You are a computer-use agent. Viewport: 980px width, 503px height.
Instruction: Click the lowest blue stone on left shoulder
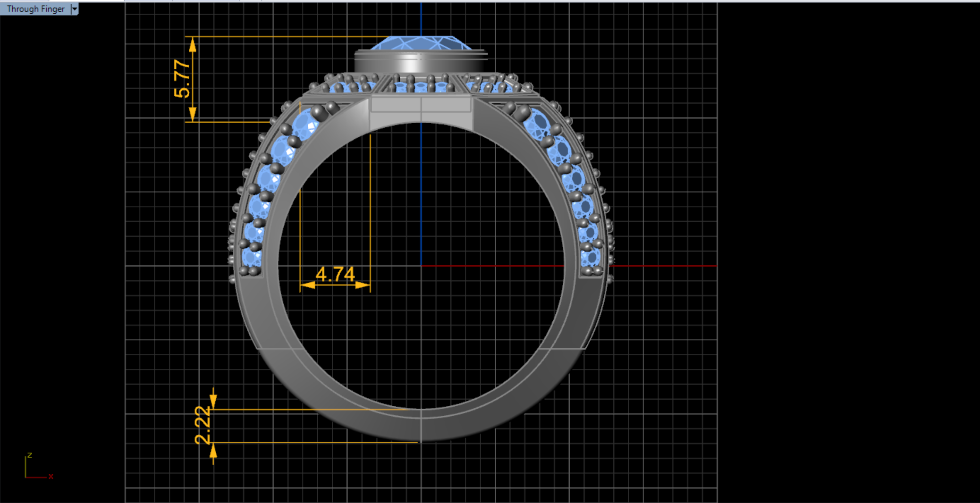252,258
